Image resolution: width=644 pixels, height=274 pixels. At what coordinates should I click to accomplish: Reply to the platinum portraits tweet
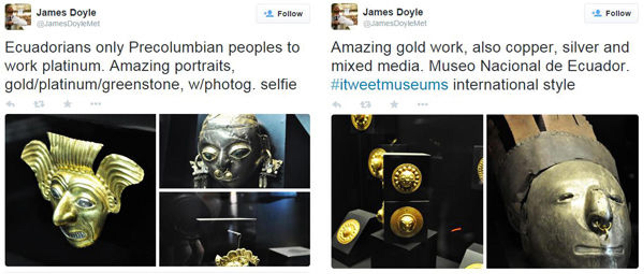point(11,104)
